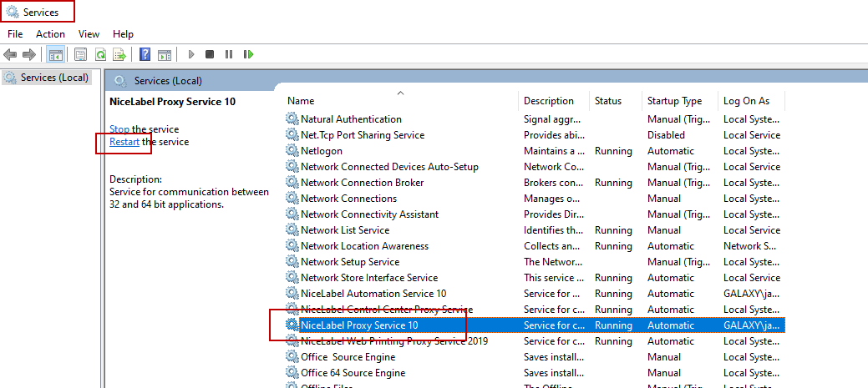Toggle Show/Hide Console Tree toolbar icon
Screen dimensions: 868x388
pyautogui.click(x=55, y=54)
